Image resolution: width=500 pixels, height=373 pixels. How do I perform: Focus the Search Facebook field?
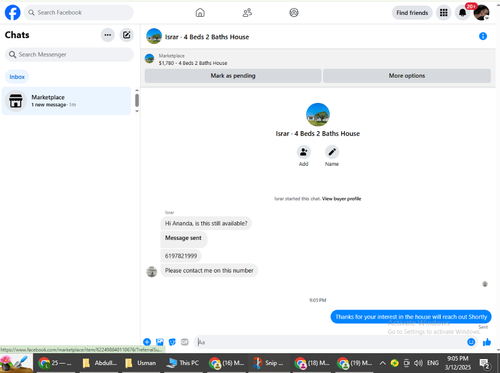tap(79, 13)
